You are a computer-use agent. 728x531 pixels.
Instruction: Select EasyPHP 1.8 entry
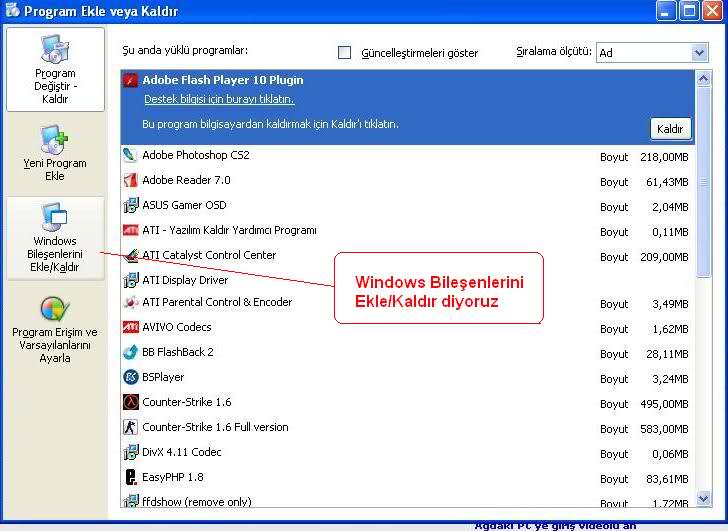[408, 479]
